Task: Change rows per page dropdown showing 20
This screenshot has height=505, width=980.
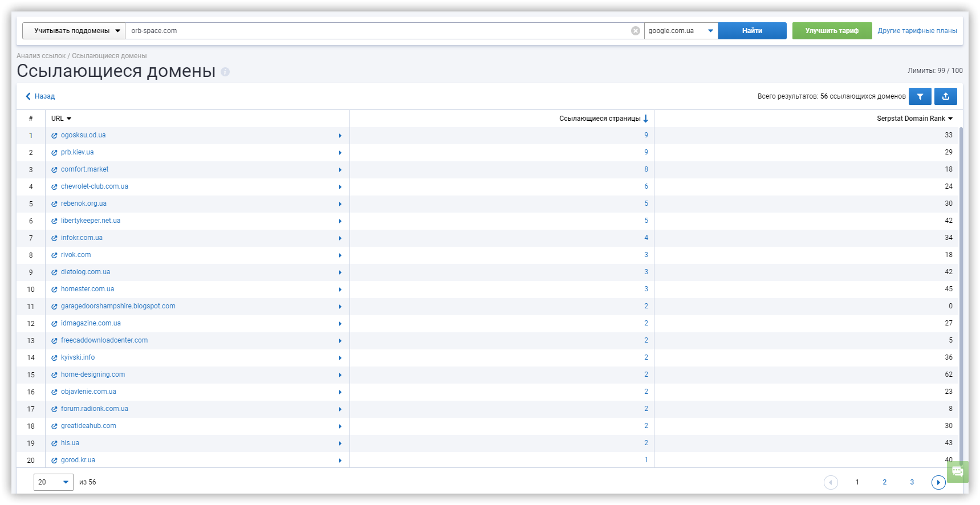Action: click(x=54, y=482)
